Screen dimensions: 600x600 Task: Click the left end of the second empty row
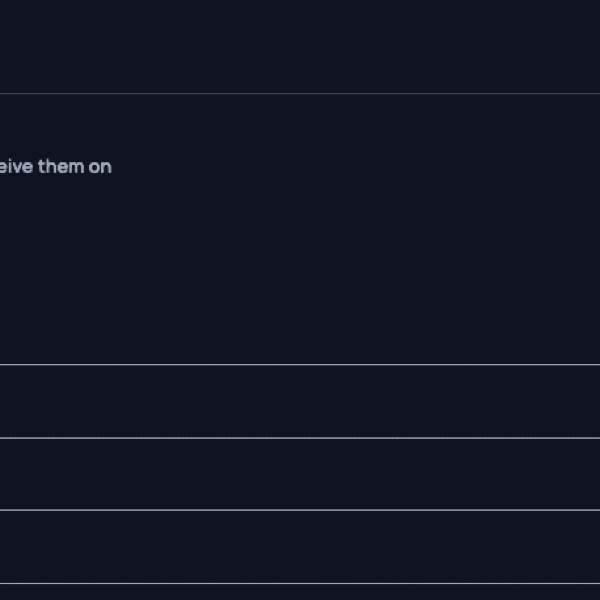[x=30, y=474]
